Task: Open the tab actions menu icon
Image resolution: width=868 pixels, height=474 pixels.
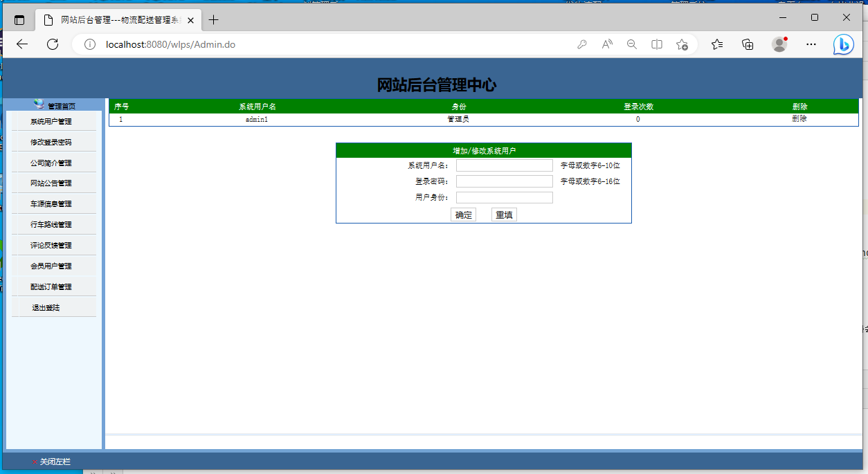Action: point(19,20)
